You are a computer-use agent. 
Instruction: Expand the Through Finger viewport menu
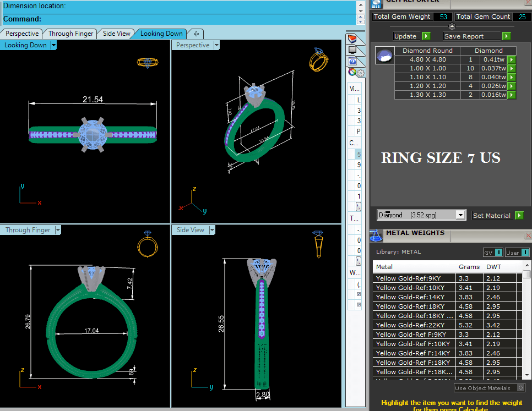click(x=57, y=230)
